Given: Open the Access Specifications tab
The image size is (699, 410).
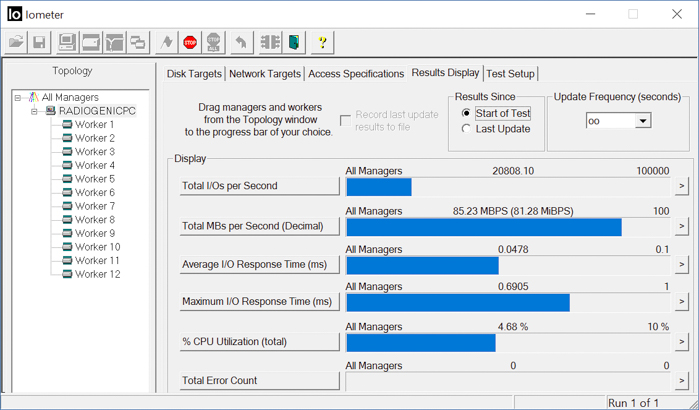Looking at the screenshot, I should [356, 74].
